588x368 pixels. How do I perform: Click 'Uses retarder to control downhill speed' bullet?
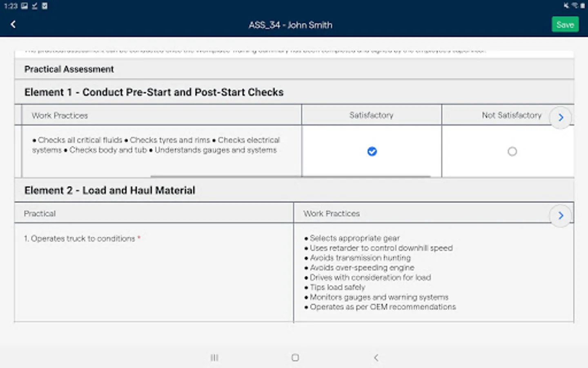[379, 248]
